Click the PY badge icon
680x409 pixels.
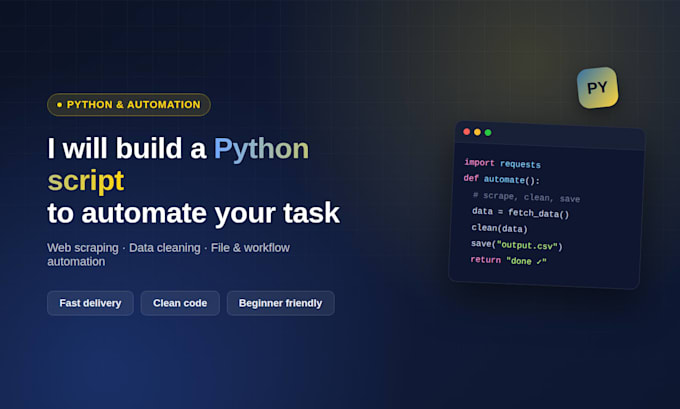tap(598, 88)
